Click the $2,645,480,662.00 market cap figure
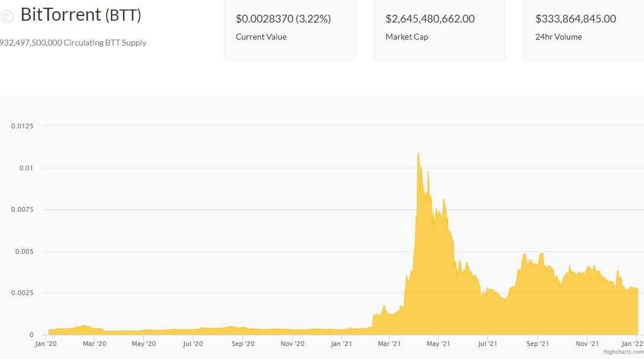 (430, 19)
